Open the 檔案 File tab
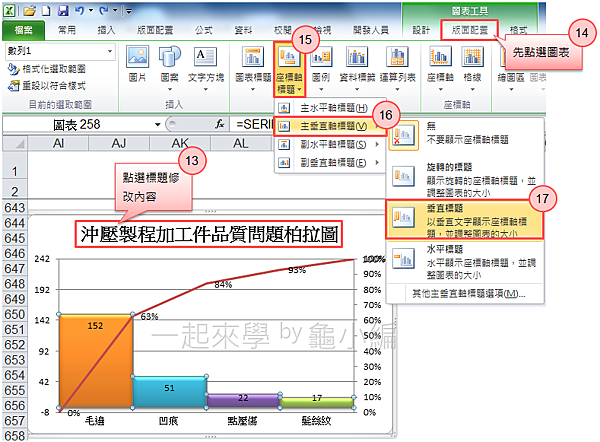The image size is (600, 442). point(23,30)
